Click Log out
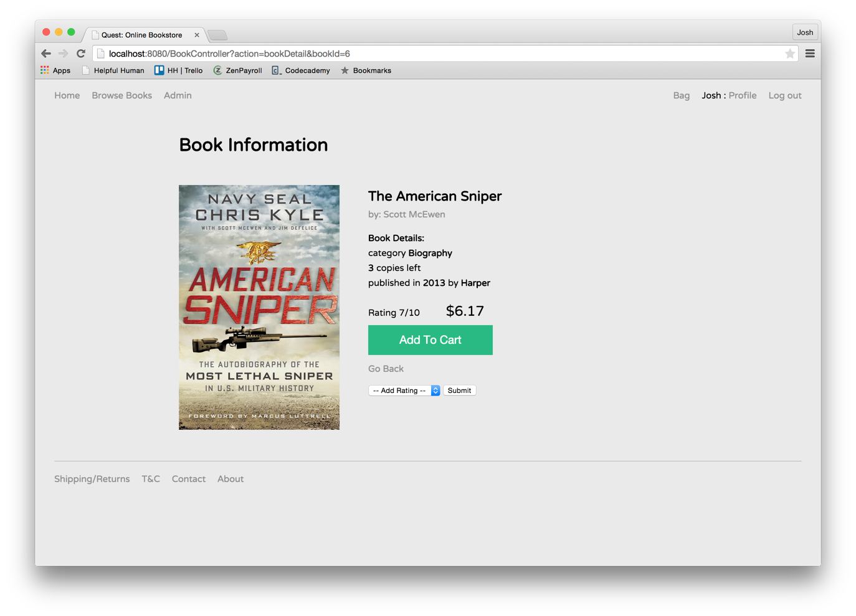Image resolution: width=856 pixels, height=616 pixels. coord(784,95)
